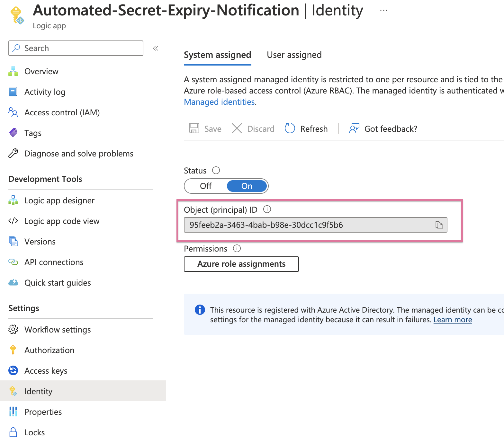Image resolution: width=504 pixels, height=444 pixels.
Task: Click the Refresh circular arrow icon
Action: (x=290, y=129)
